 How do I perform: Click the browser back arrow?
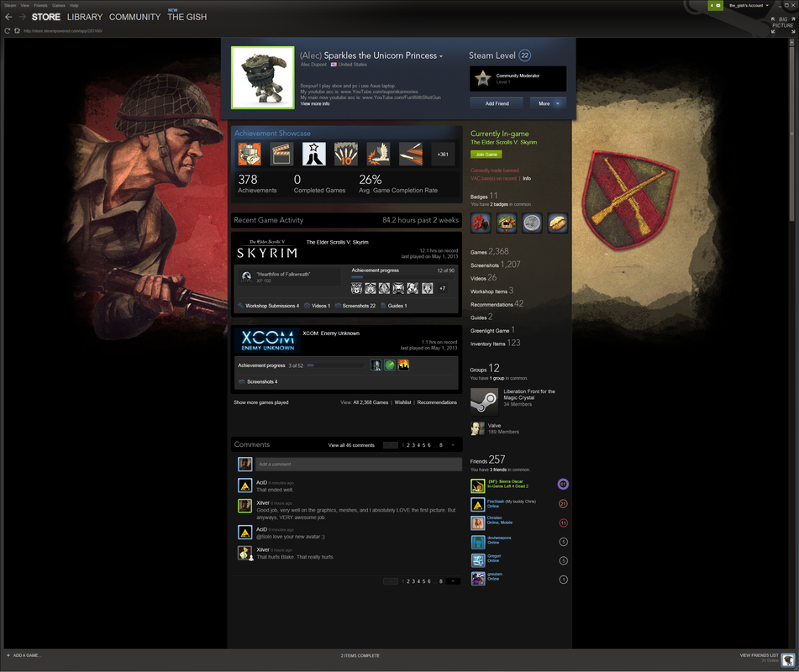coord(9,17)
